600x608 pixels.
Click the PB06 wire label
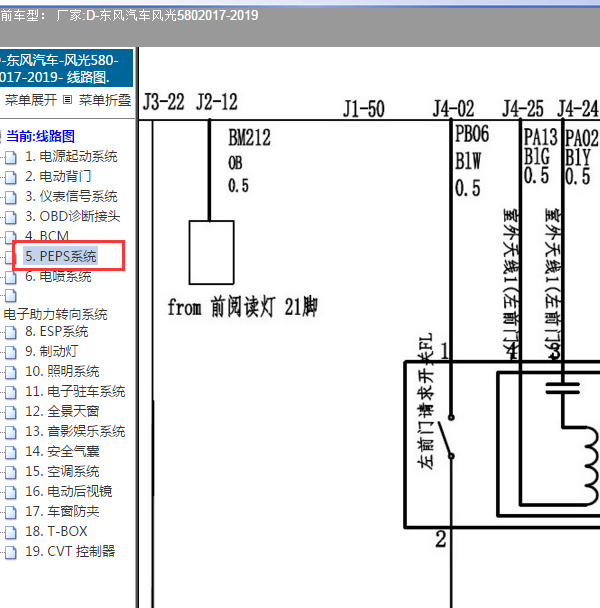(x=472, y=134)
